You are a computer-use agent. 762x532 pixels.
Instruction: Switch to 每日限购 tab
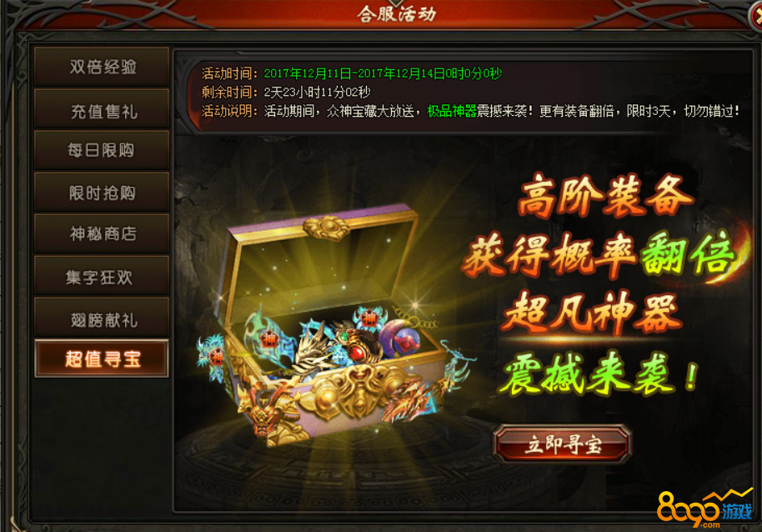(102, 150)
